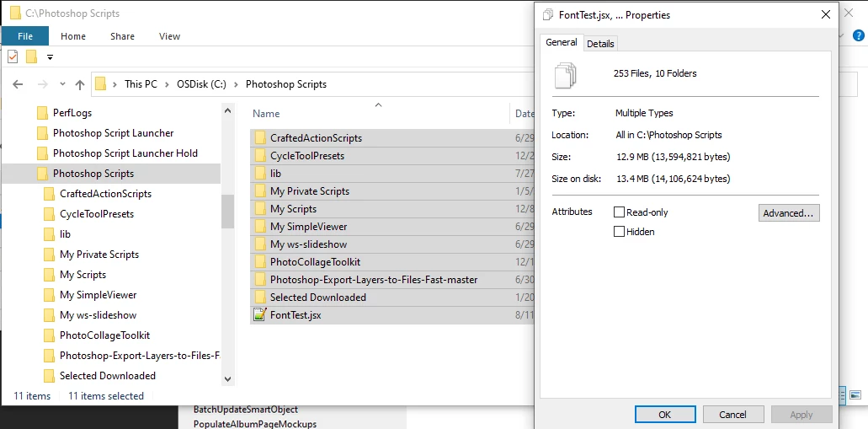Click the Properties quick access toolbar icon
The width and height of the screenshot is (868, 429).
[13, 56]
